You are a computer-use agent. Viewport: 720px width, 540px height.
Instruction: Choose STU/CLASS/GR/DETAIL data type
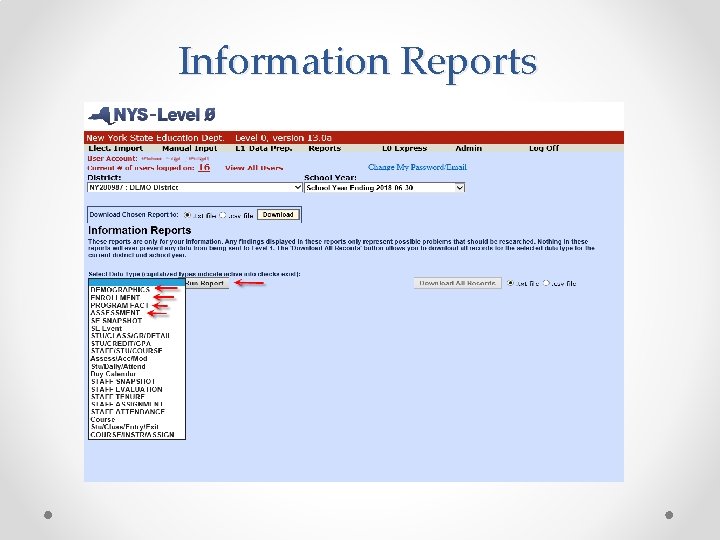pyautogui.click(x=130, y=336)
